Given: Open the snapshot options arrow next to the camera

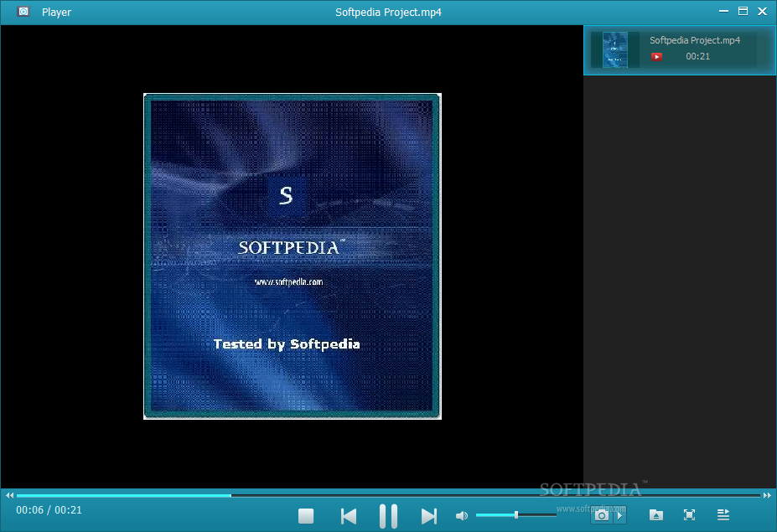Looking at the screenshot, I should tap(620, 515).
